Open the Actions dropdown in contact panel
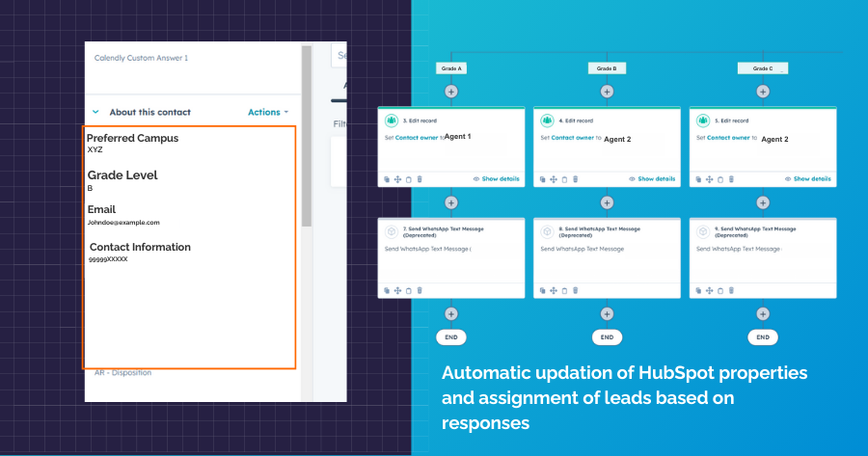 click(x=268, y=113)
